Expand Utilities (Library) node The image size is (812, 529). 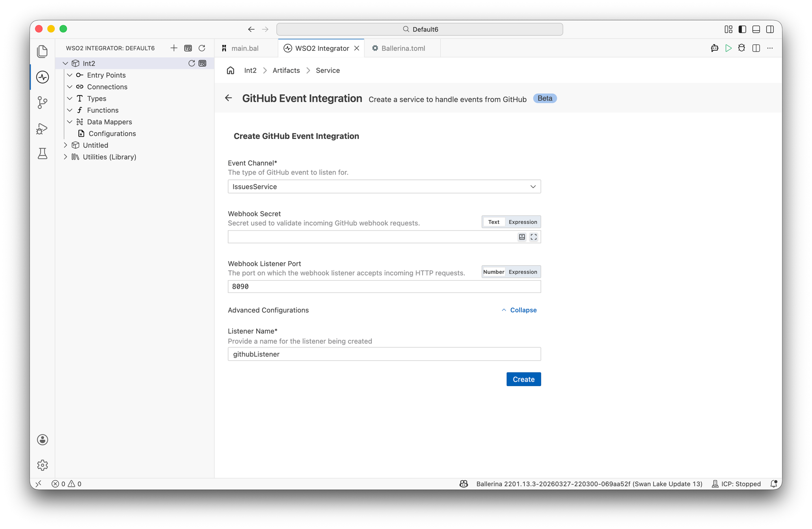coord(65,157)
